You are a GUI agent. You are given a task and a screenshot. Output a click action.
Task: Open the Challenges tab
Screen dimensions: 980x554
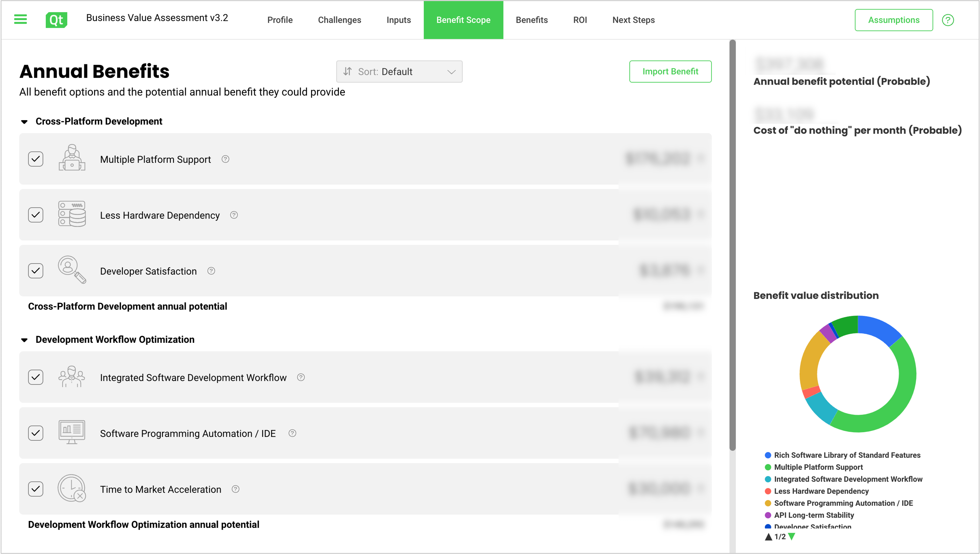(x=339, y=20)
